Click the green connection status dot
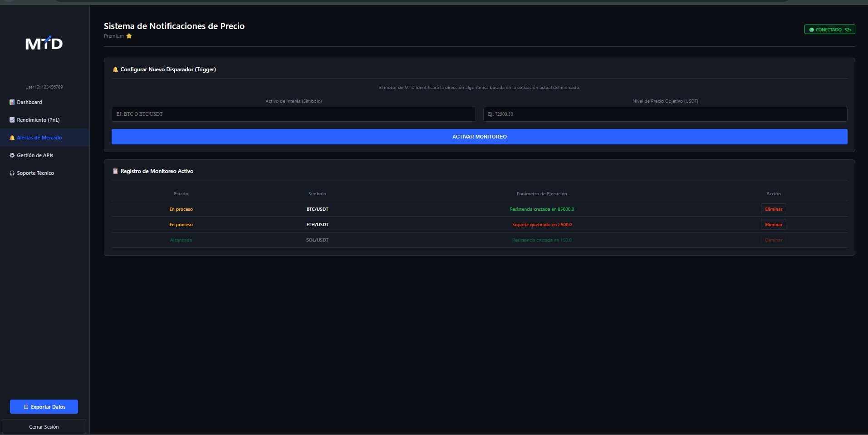 [x=811, y=30]
